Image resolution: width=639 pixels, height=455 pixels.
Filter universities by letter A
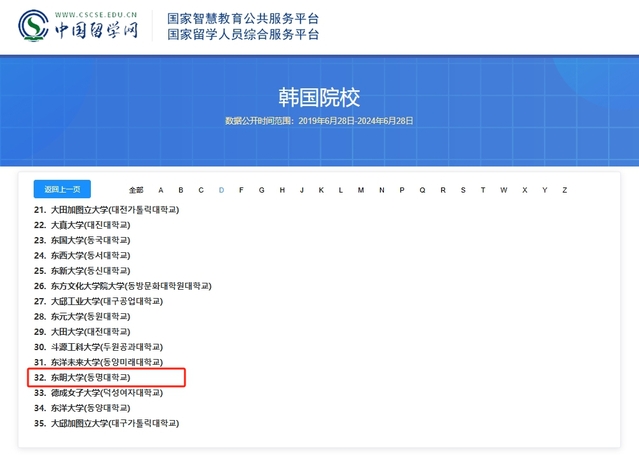tap(161, 190)
